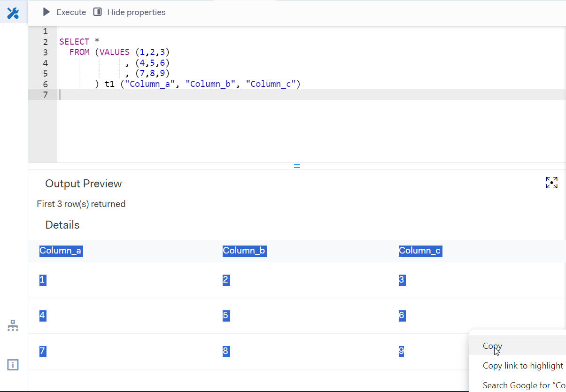This screenshot has width=566, height=392.
Task: Click the Hide properties panel icon
Action: [x=97, y=12]
